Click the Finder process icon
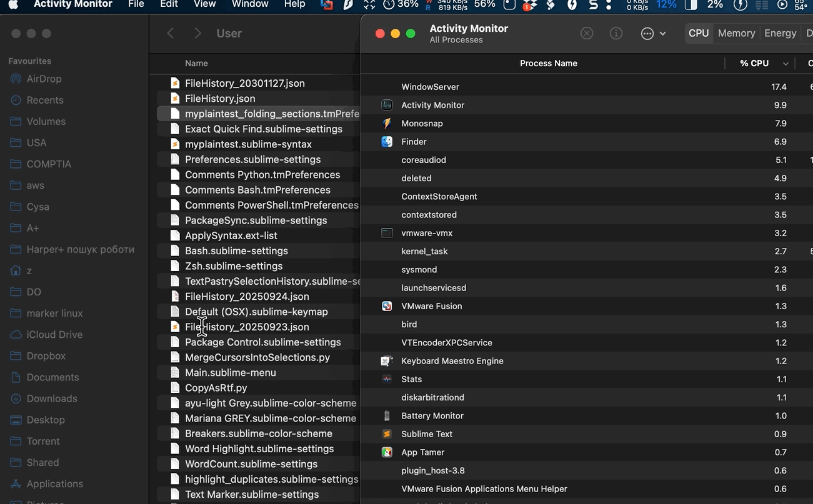The width and height of the screenshot is (813, 504). (x=387, y=142)
